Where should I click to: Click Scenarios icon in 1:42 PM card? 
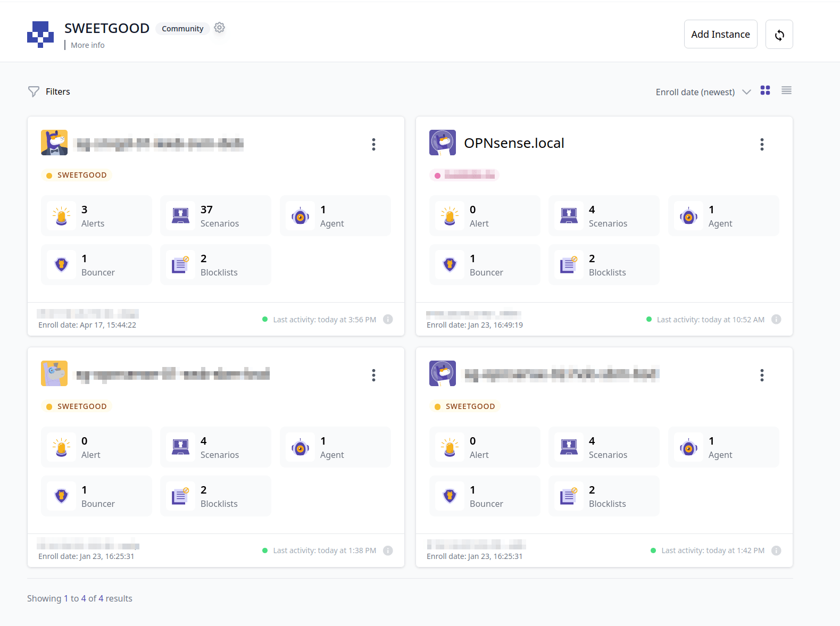point(569,447)
